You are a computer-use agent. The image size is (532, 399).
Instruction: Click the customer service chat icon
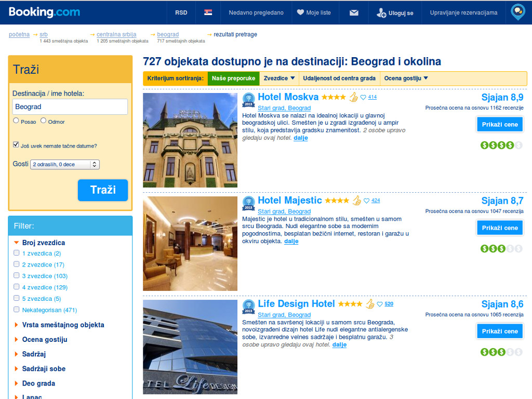(518, 11)
